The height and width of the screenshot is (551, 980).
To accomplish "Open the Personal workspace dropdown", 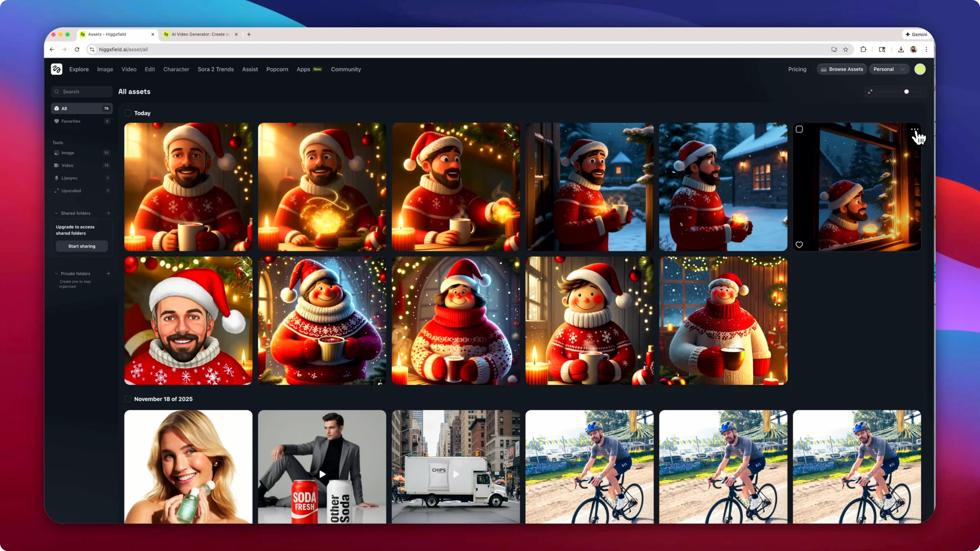I will 889,69.
